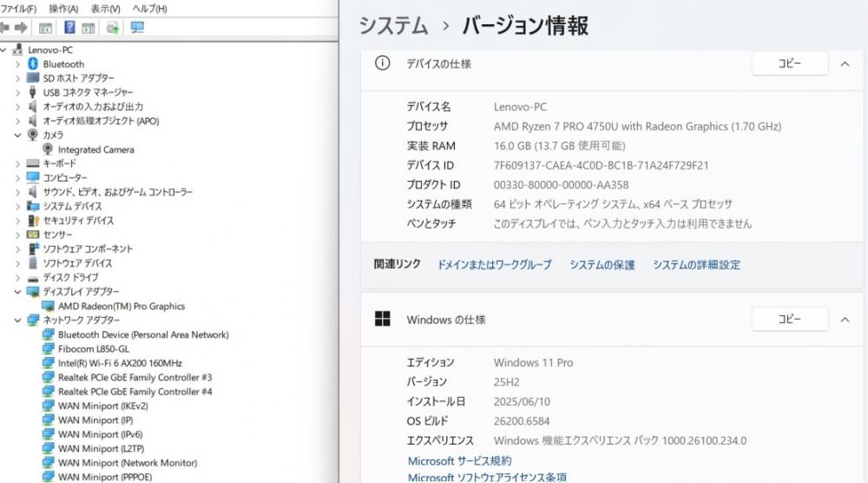The image size is (868, 483).
Task: Select Realtek PCIe GbE Family Controller #4
Action: [x=135, y=392]
